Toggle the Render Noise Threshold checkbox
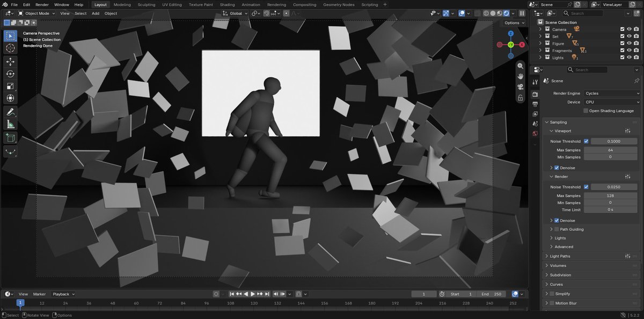This screenshot has width=644, height=319. [586, 187]
